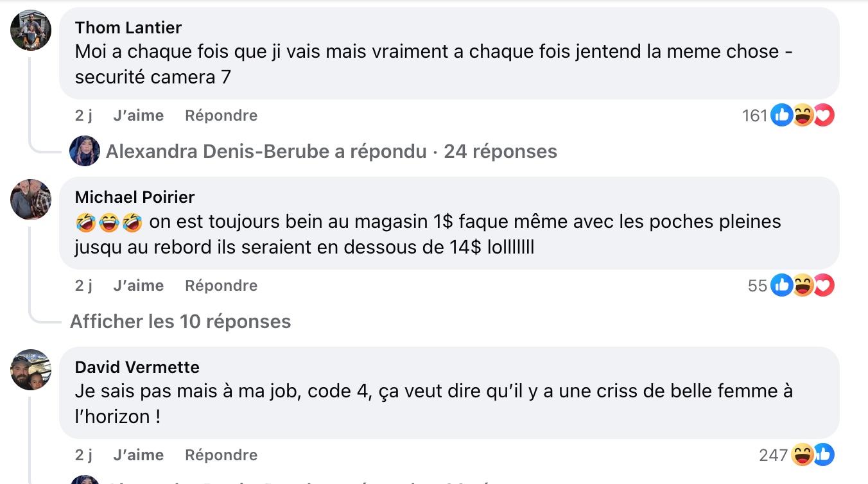The width and height of the screenshot is (868, 484).
Task: Click the like reaction icon on Thom's comment
Action: [781, 116]
